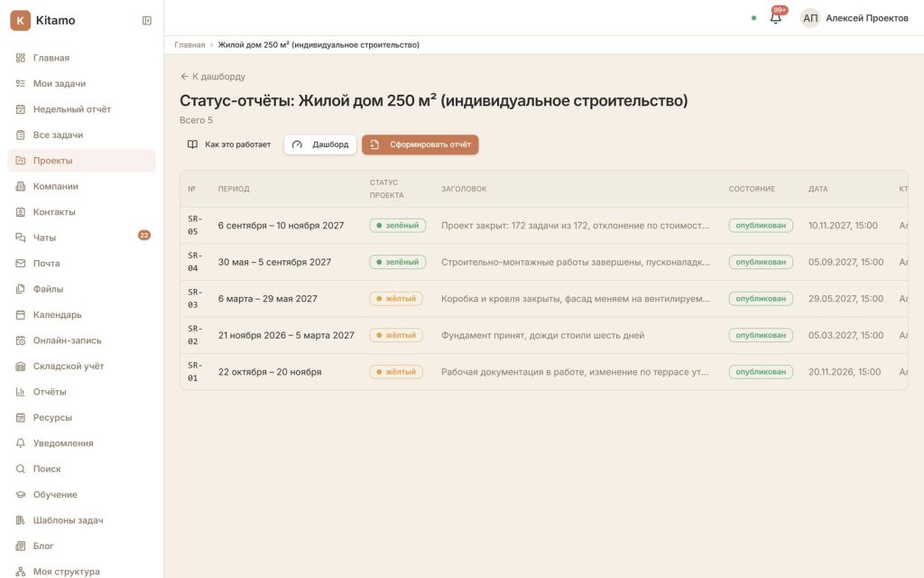Click date 05.03.2027, 15:00
924x578 pixels.
click(x=845, y=335)
